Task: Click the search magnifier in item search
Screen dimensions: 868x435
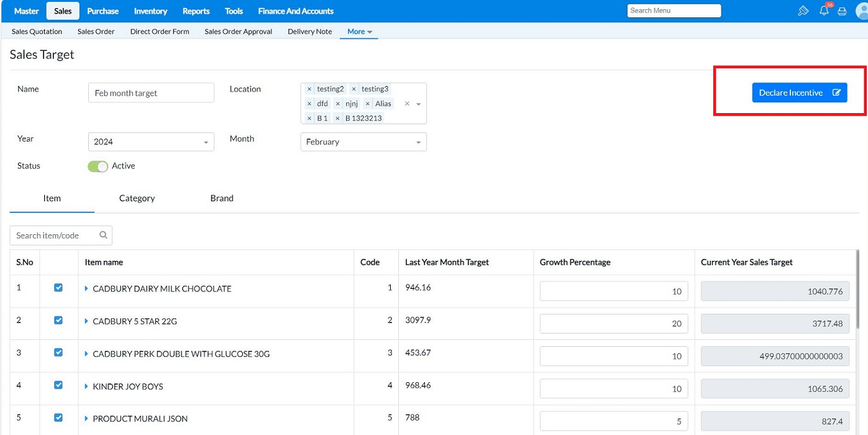Action: tap(103, 236)
